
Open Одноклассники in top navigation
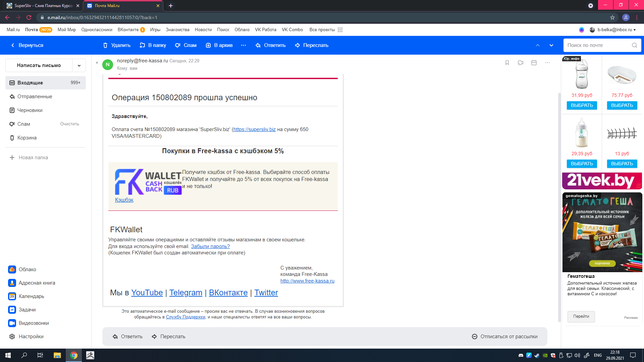[x=97, y=30]
